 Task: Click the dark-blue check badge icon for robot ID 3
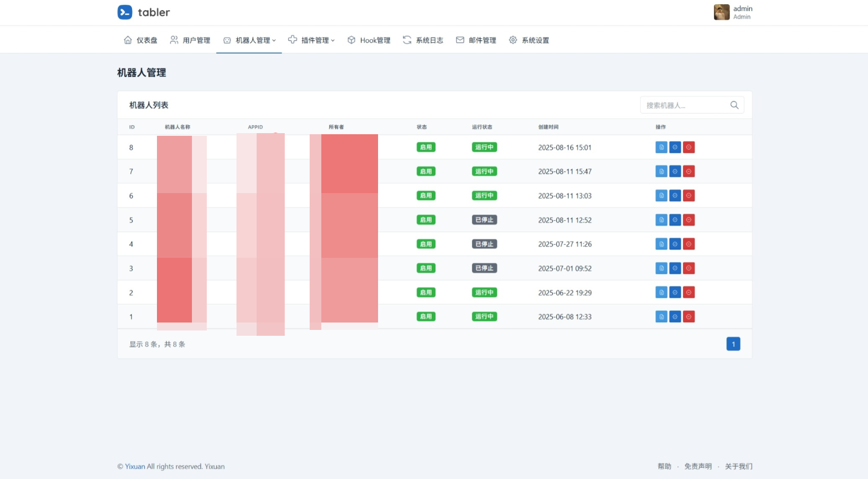tap(675, 268)
